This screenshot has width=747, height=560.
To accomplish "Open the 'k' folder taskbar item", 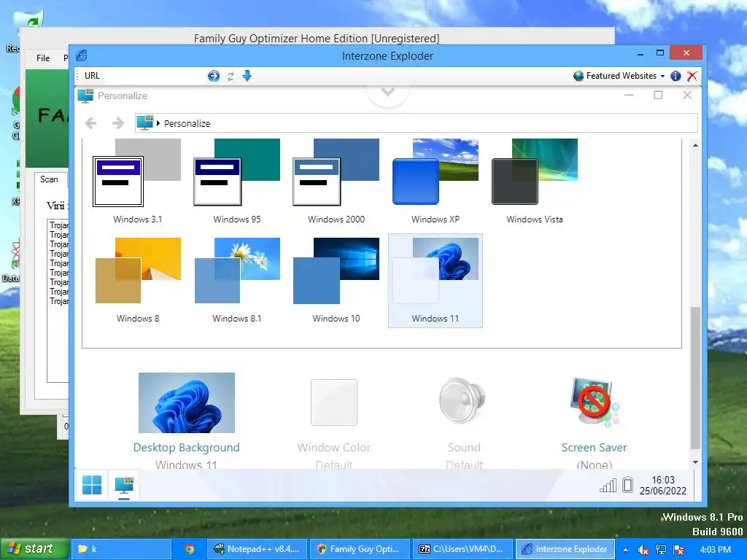I will point(121,549).
